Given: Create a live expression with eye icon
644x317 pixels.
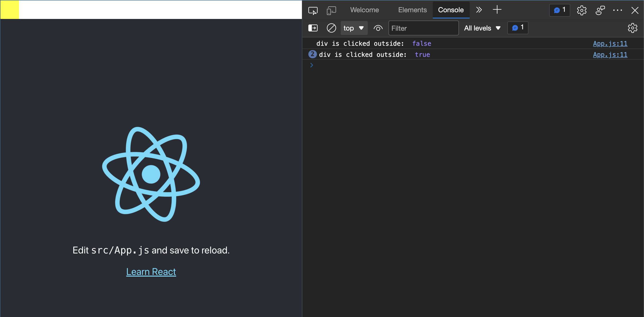Looking at the screenshot, I should pos(378,28).
